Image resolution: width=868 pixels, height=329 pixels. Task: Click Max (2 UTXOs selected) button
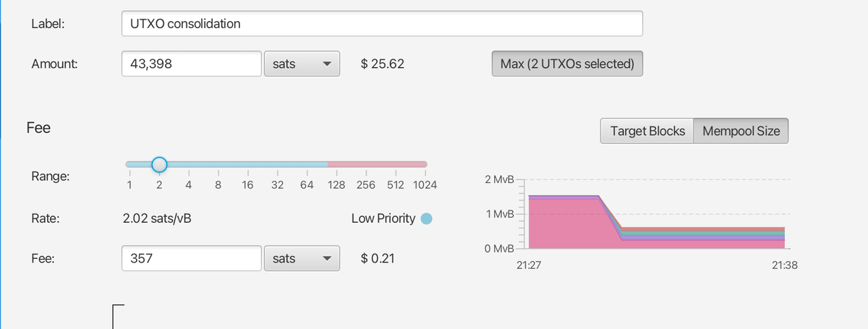[567, 64]
